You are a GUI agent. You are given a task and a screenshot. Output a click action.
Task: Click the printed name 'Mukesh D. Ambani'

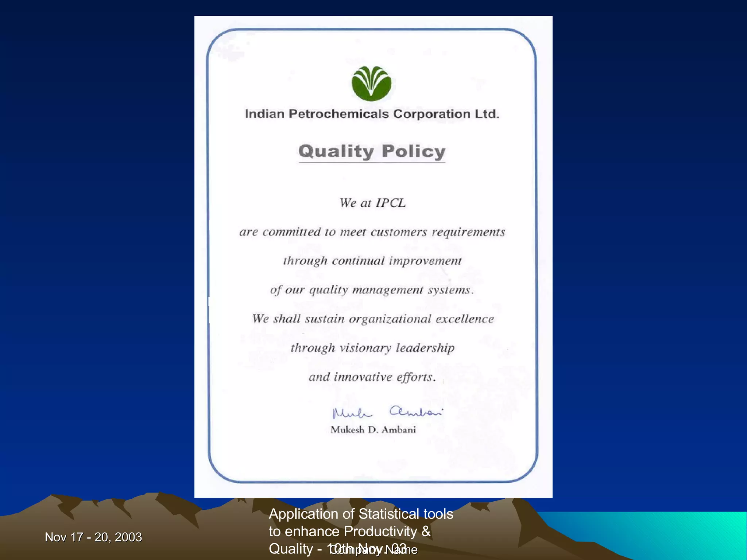tap(373, 430)
